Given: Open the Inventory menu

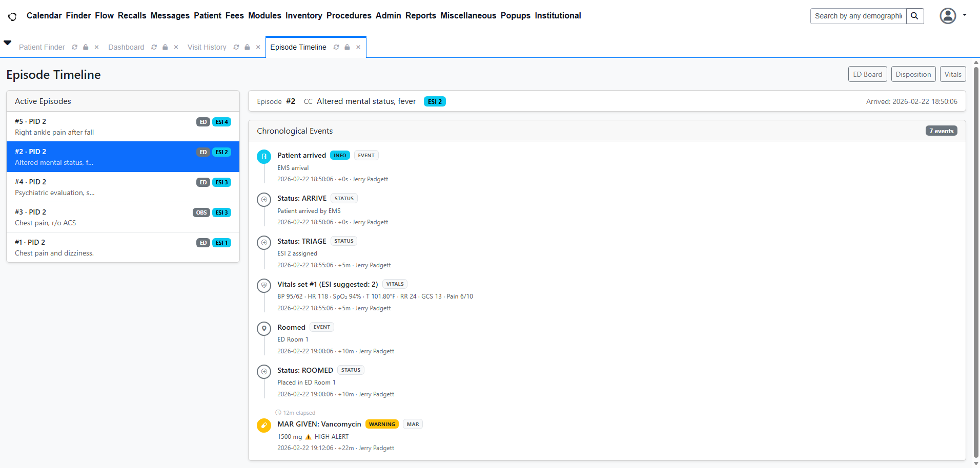Looking at the screenshot, I should (x=303, y=16).
